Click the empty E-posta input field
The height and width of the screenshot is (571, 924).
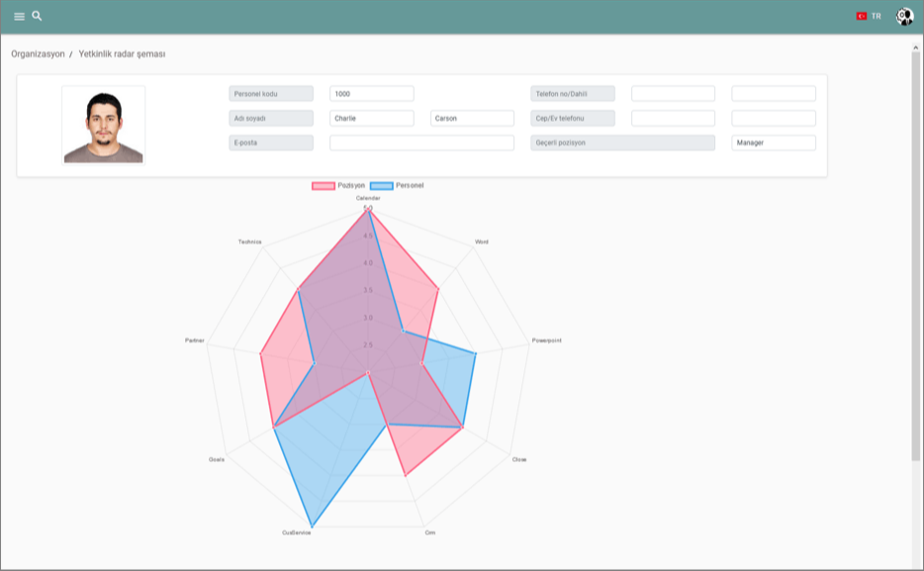[421, 143]
